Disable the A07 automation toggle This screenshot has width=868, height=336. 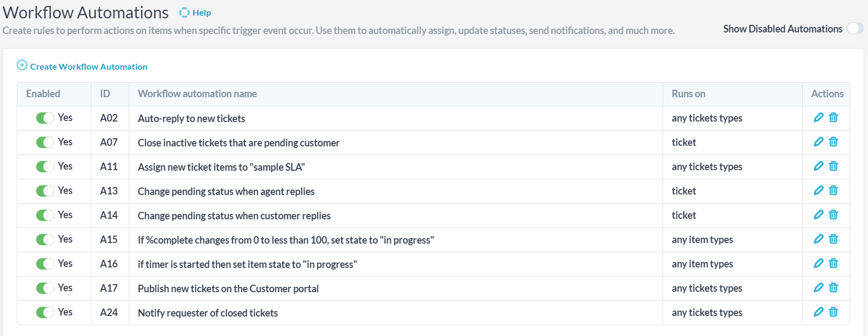(x=45, y=143)
